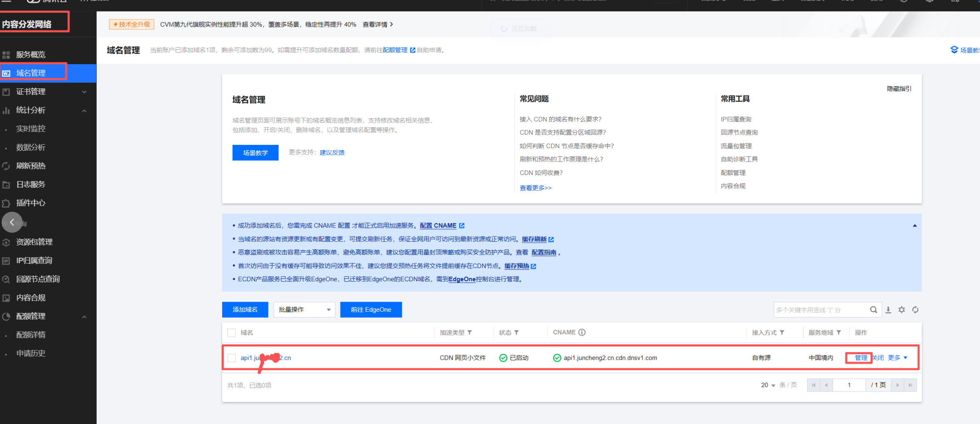Open the 批量操作 dropdown
This screenshot has height=424, width=980.
pos(304,310)
